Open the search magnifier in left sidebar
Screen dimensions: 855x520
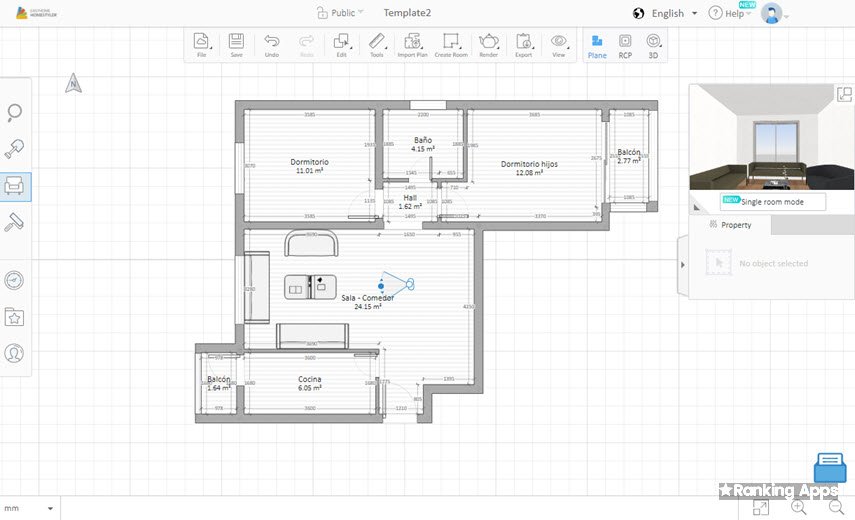tap(15, 113)
